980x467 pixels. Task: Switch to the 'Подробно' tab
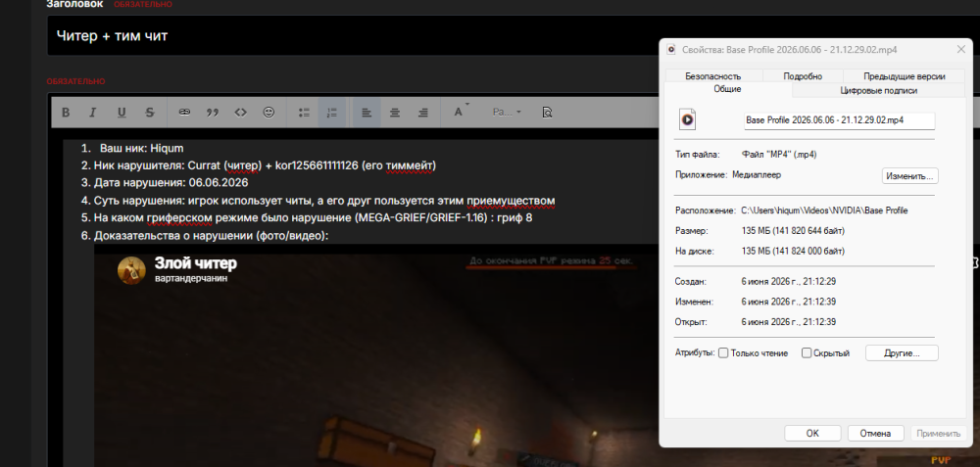click(x=803, y=76)
